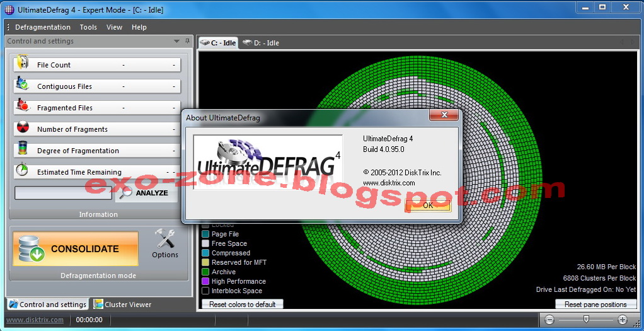The height and width of the screenshot is (331, 644).
Task: Click the Fragmented Files row
Action: tap(97, 107)
